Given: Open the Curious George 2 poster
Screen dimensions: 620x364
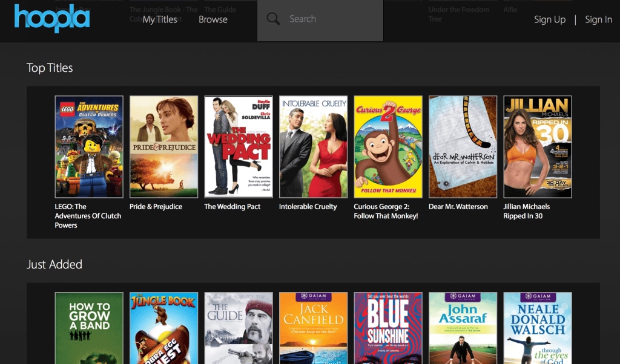Looking at the screenshot, I should click(x=388, y=146).
